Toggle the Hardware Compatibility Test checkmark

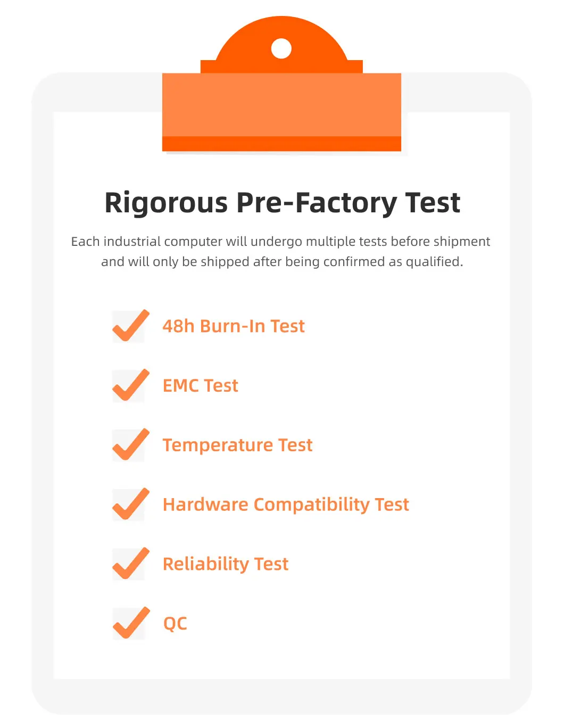coord(129,504)
